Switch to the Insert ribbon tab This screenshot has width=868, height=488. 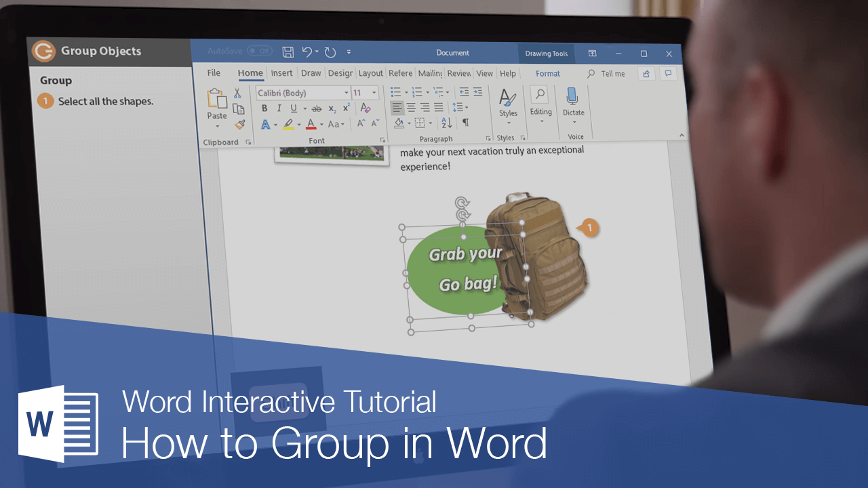tap(281, 73)
